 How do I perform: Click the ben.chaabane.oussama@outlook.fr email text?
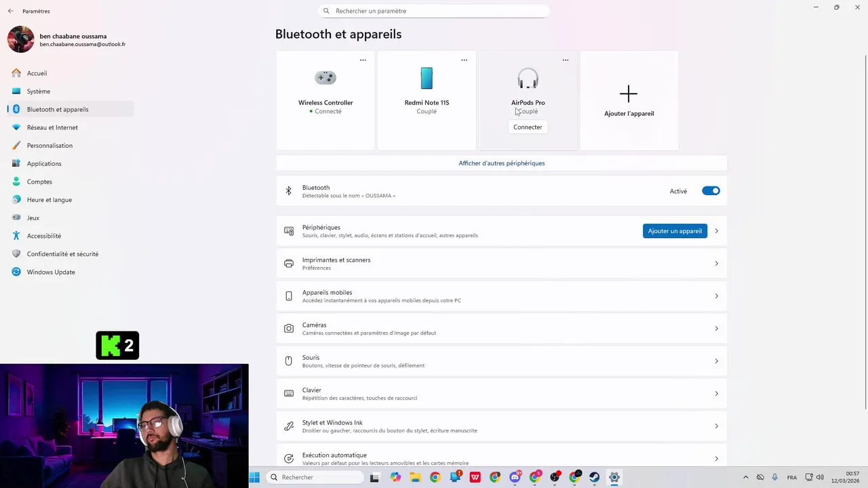click(83, 45)
